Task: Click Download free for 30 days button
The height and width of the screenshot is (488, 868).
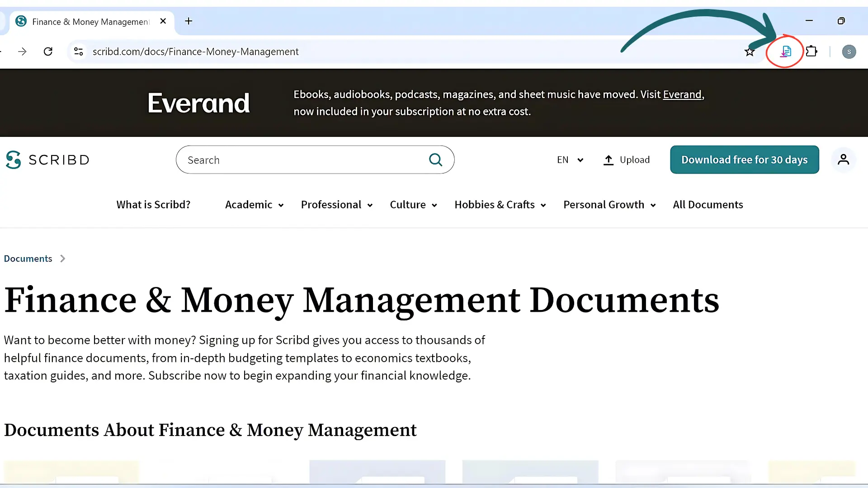Action: click(x=744, y=159)
